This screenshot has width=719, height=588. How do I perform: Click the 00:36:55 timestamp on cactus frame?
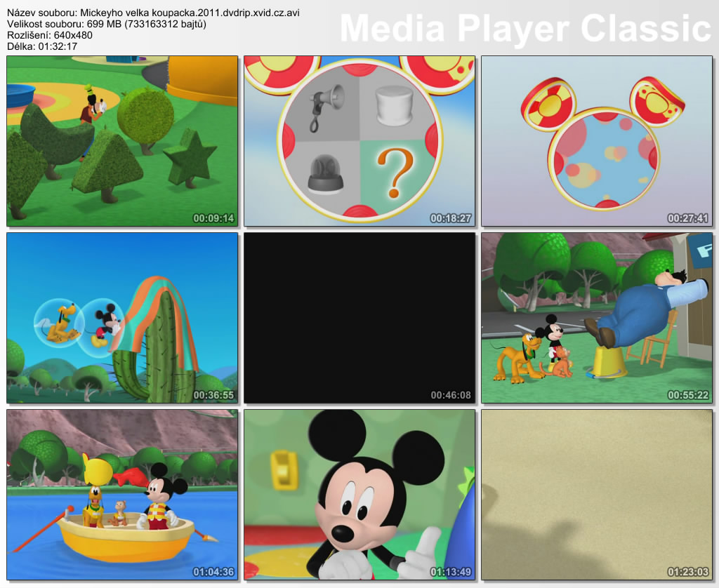coord(213,395)
